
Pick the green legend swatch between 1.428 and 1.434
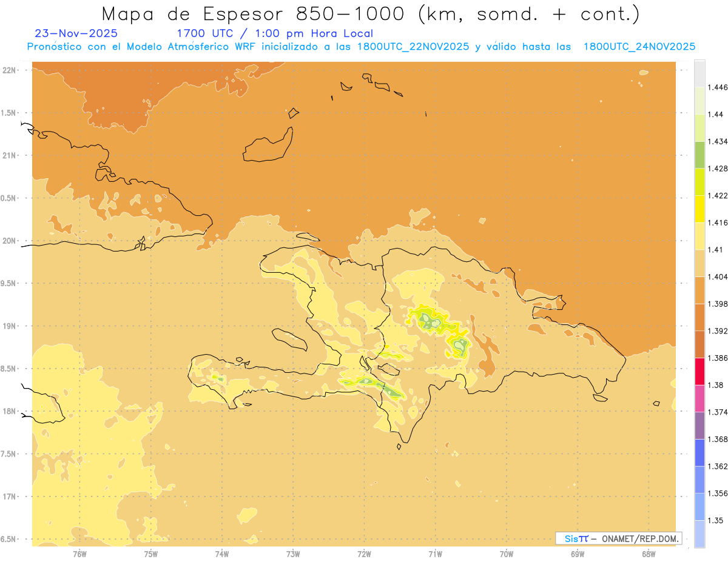click(699, 155)
